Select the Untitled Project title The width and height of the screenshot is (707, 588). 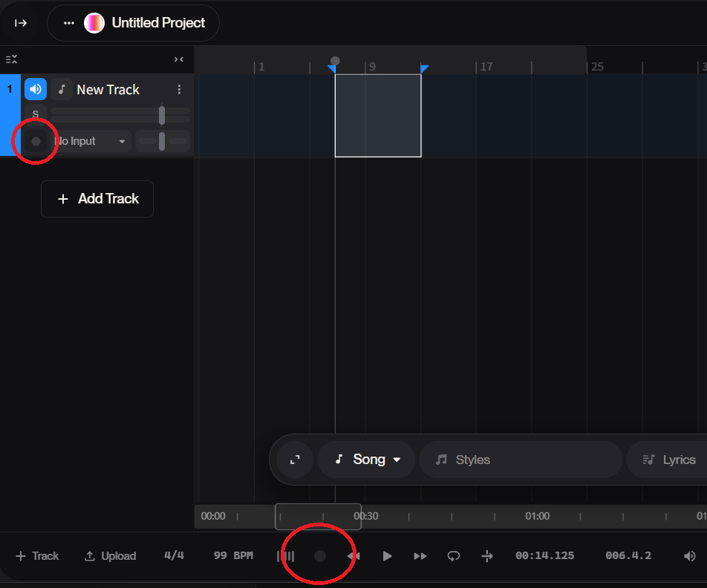(158, 23)
